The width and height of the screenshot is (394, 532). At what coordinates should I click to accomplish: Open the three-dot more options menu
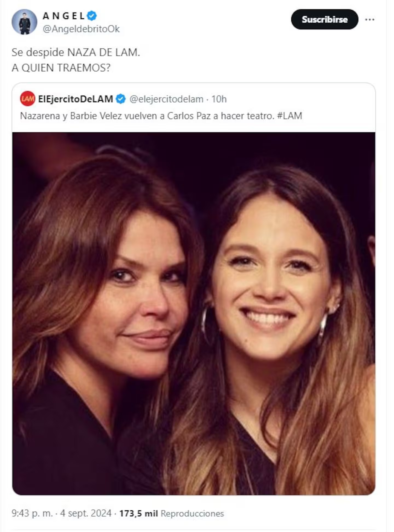[x=370, y=20]
